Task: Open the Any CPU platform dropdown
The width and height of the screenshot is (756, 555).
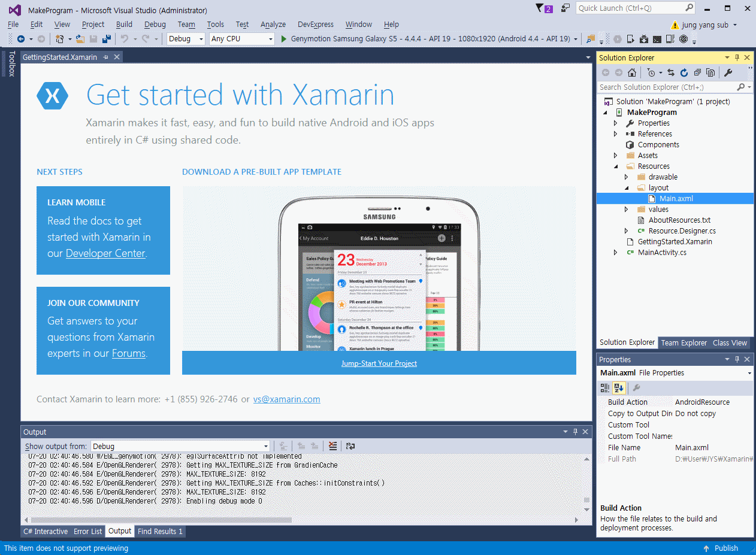Action: 242,39
